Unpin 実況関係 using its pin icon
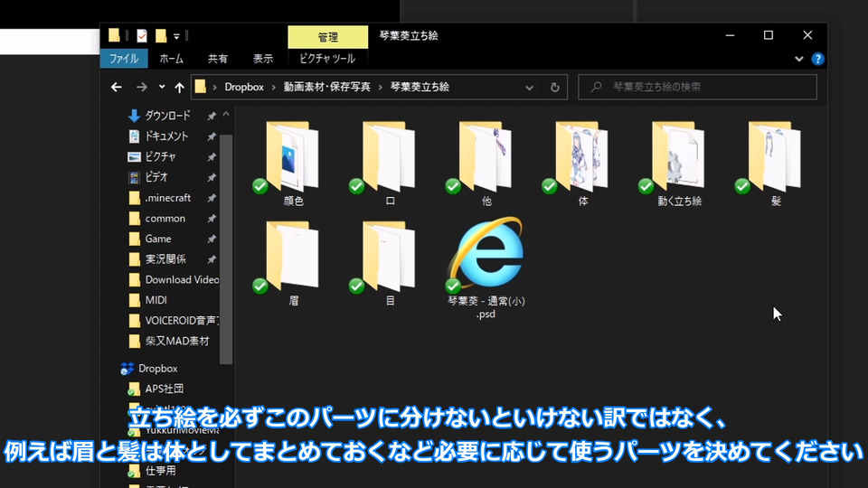This screenshot has width=868, height=488. (212, 259)
